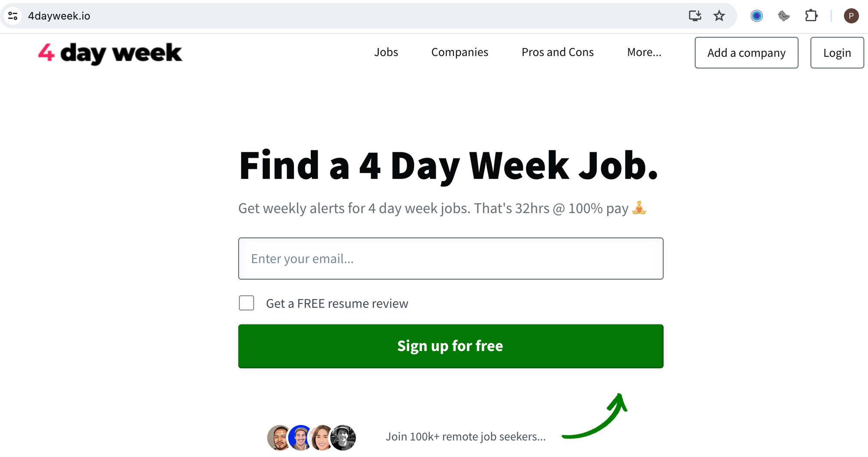Expand the More... navigation menu
Viewport: 868px width, 457px height.
644,52
